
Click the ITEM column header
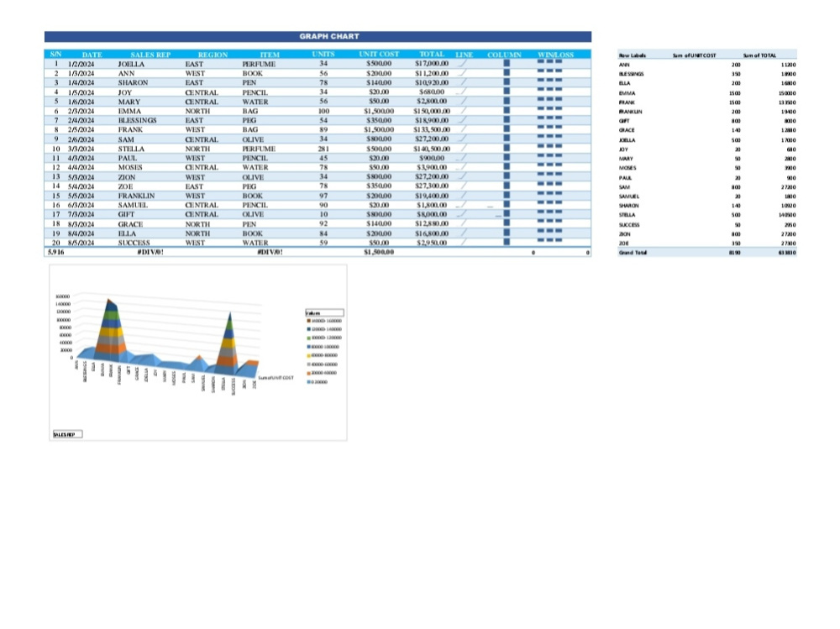(x=270, y=55)
